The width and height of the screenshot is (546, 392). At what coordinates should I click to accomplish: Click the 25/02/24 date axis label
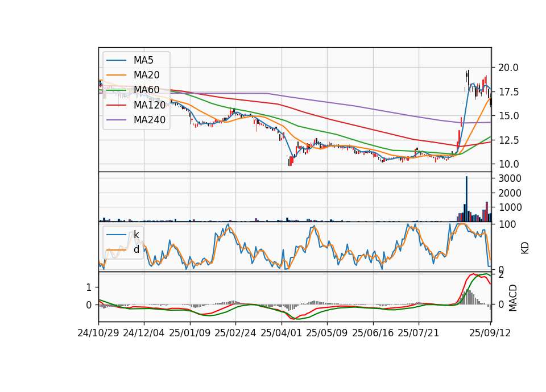coord(235,333)
